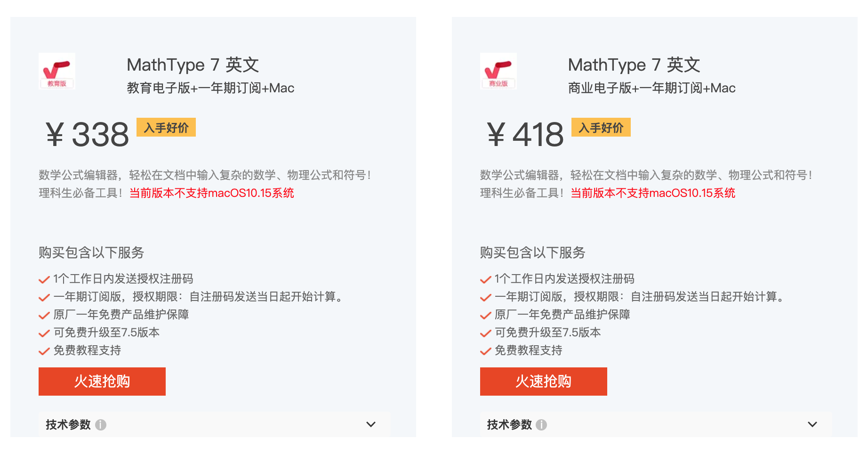The height and width of the screenshot is (455, 868).
Task: Click the info icon beside right 技术参数
Action: 541,425
